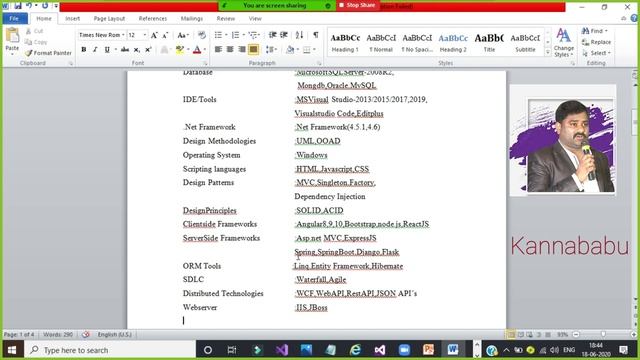Apply the Subscript format
Screen dimensions: 640x360
pos(137,50)
